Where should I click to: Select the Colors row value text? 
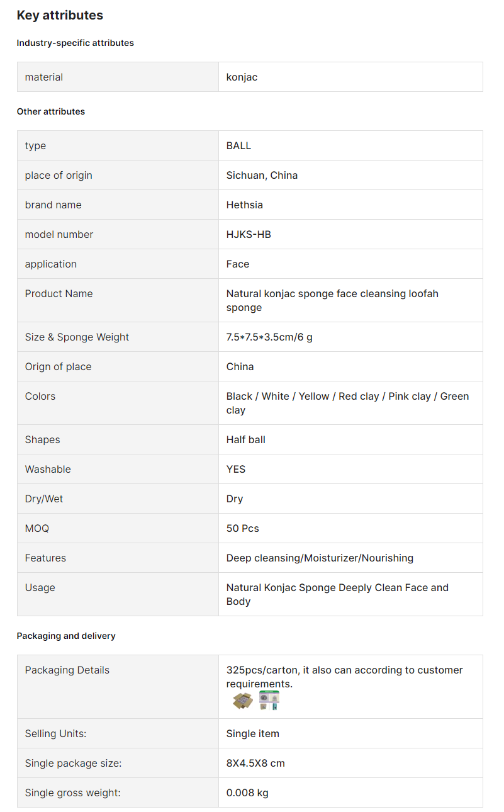click(347, 403)
